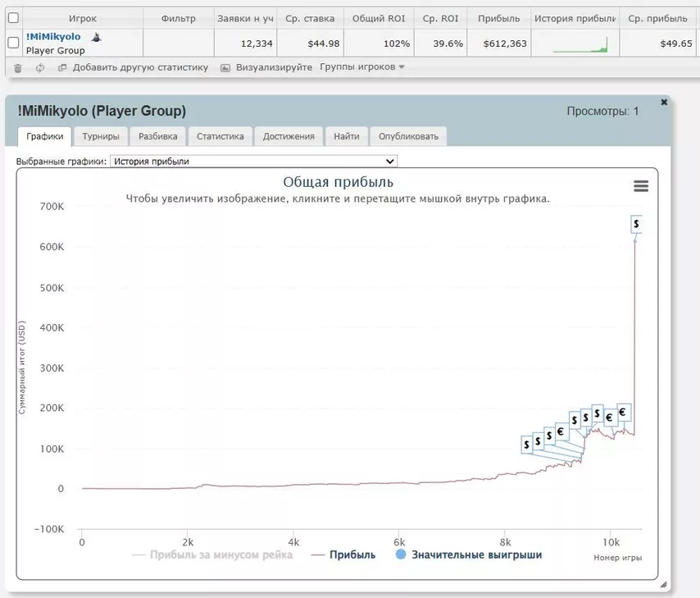This screenshot has height=598, width=700.
Task: Click the rightmost euro win marker
Action: [x=622, y=413]
